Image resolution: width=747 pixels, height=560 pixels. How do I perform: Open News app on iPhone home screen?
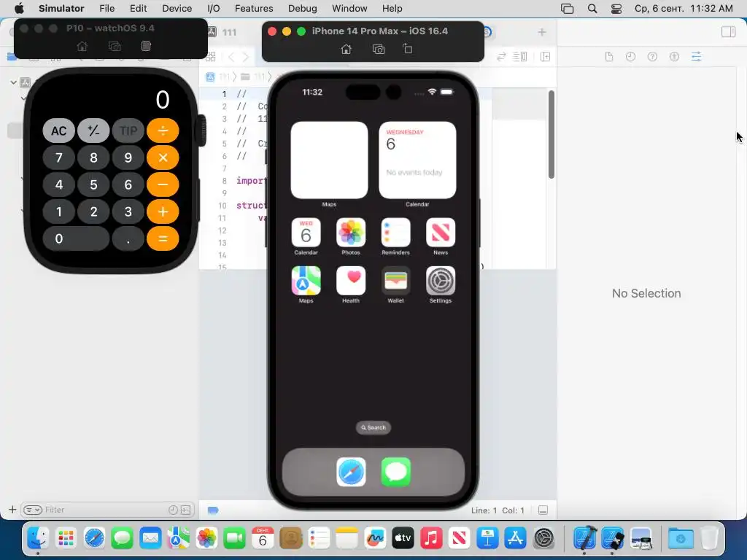pos(441,233)
